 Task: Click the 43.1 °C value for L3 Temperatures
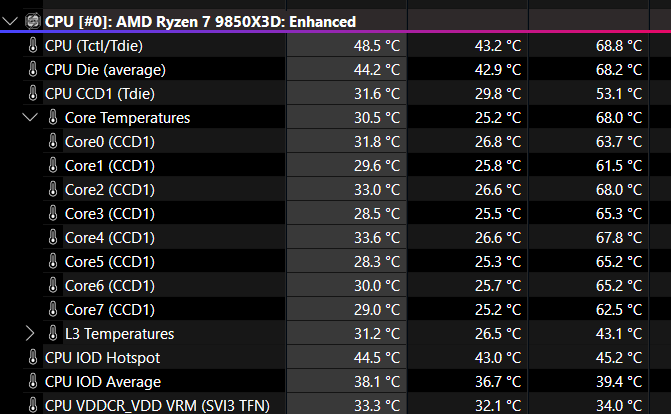pos(619,334)
